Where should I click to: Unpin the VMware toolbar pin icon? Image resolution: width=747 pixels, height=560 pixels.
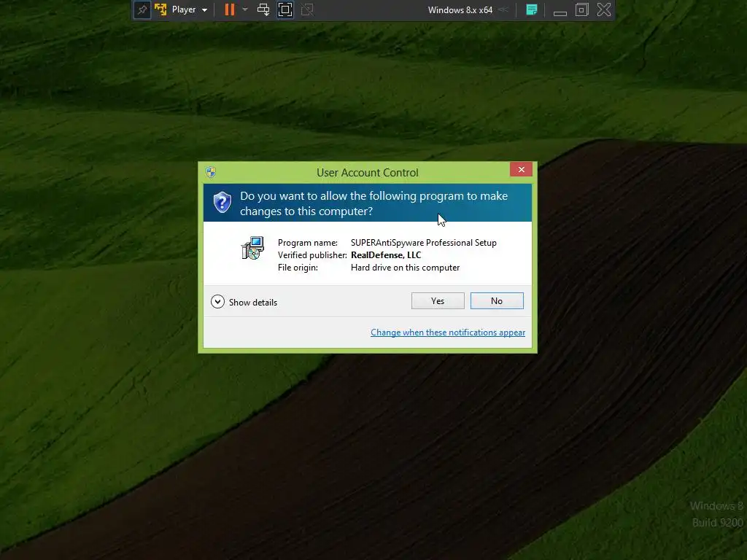(x=142, y=9)
